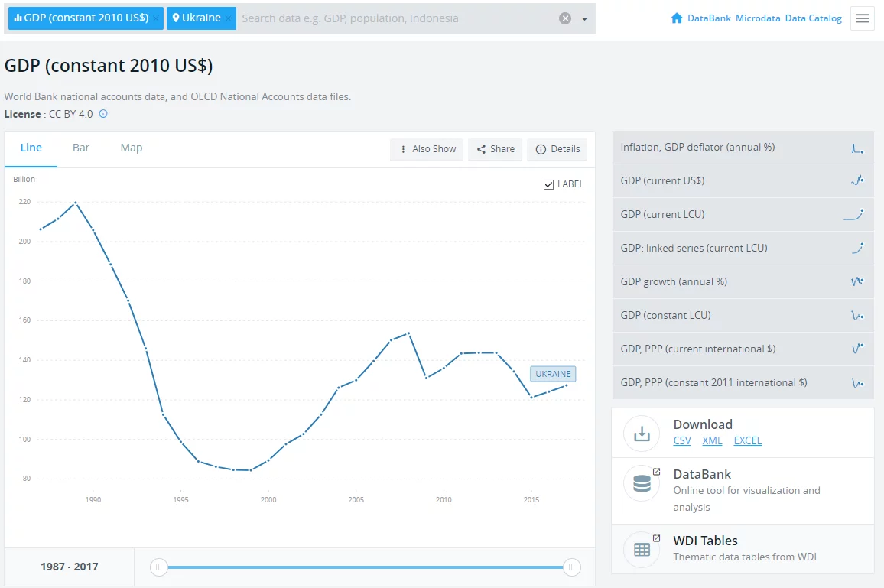Click the DataBank home icon
The height and width of the screenshot is (588, 884).
click(676, 18)
